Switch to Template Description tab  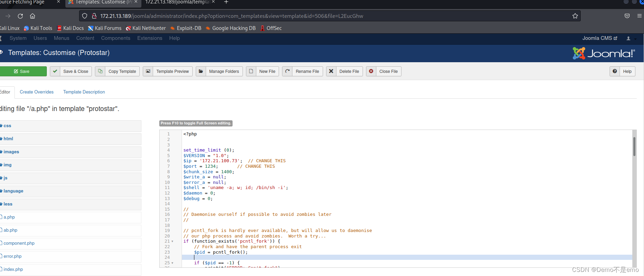84,92
